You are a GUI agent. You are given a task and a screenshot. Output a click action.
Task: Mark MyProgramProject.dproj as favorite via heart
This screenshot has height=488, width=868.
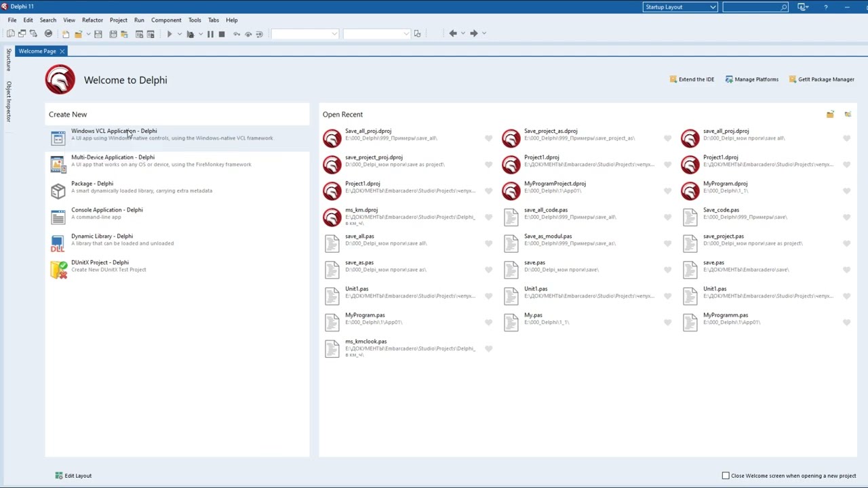click(x=667, y=191)
